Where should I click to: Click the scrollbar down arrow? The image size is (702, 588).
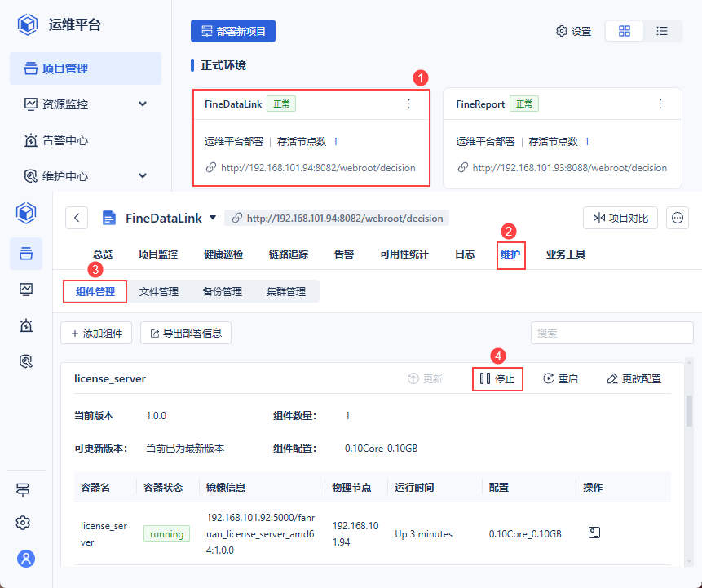click(690, 561)
